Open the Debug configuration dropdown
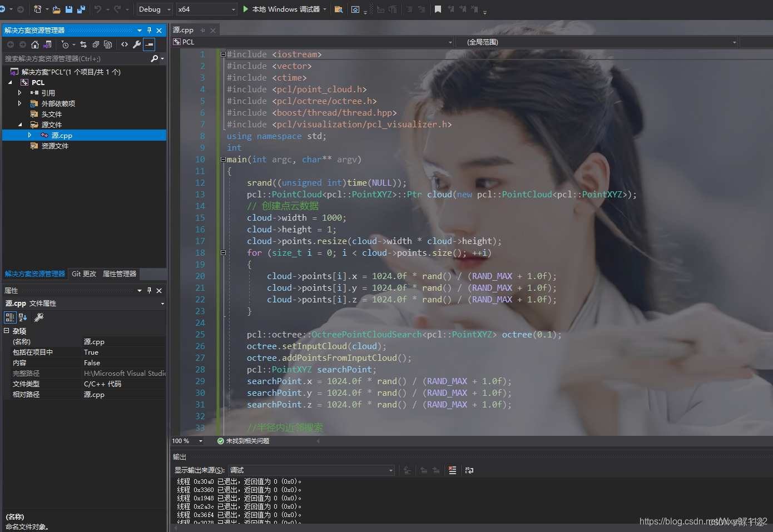Image resolution: width=773 pixels, height=532 pixels. [154, 9]
